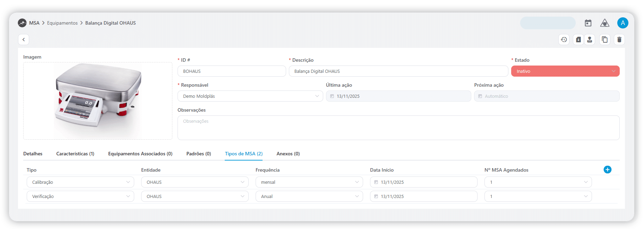Open the Frequência dropdown set to mensal
644x233 pixels.
tap(309, 182)
